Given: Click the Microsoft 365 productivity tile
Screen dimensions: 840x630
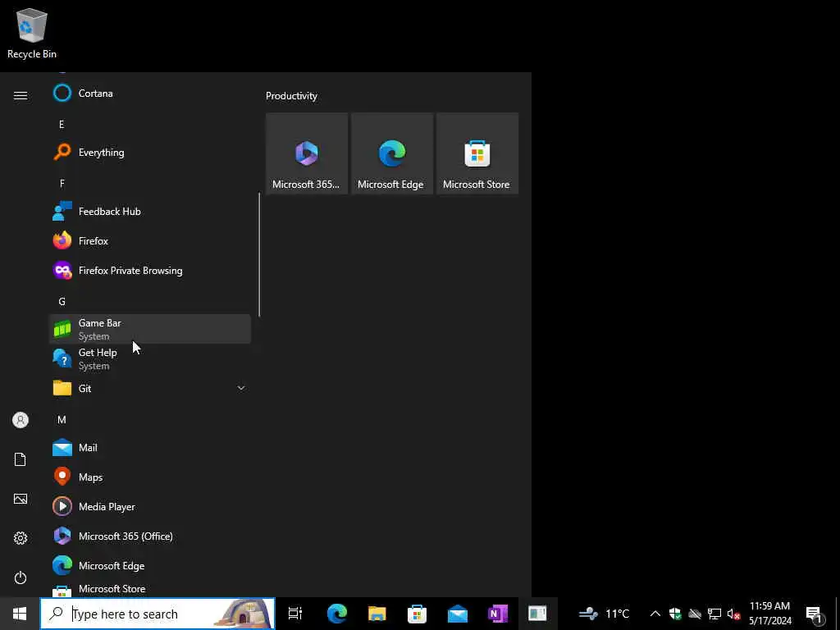Looking at the screenshot, I should point(307,153).
